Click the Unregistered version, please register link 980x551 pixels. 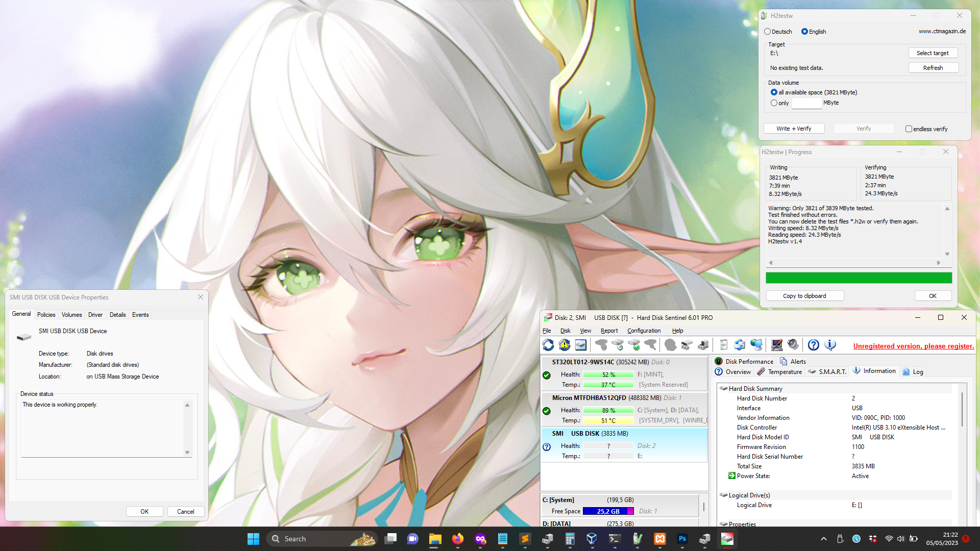click(x=914, y=346)
